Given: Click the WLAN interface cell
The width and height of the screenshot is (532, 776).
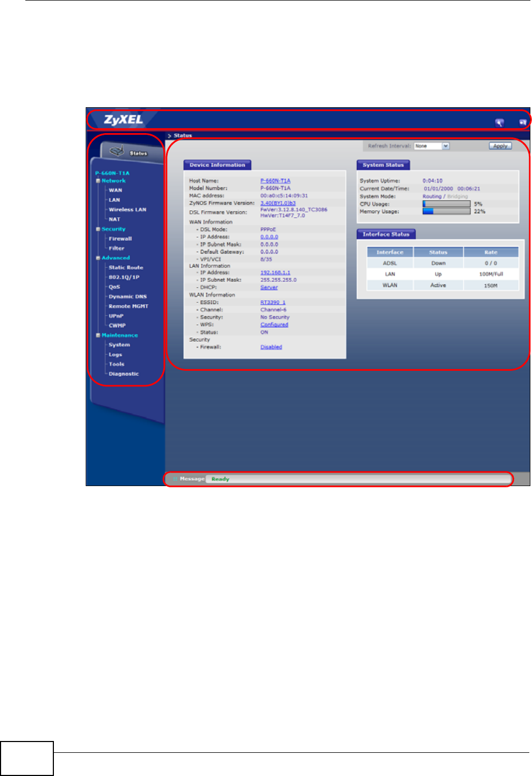Looking at the screenshot, I should tap(390, 286).
